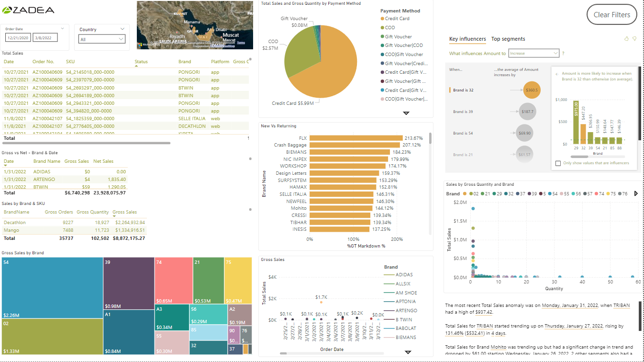Click the Mango row in Brand table
Image resolution: width=644 pixels, height=362 pixels.
pyautogui.click(x=74, y=230)
